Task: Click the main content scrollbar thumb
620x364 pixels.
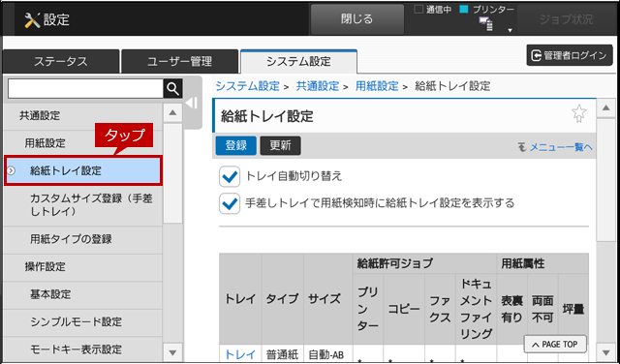Action: point(605,180)
